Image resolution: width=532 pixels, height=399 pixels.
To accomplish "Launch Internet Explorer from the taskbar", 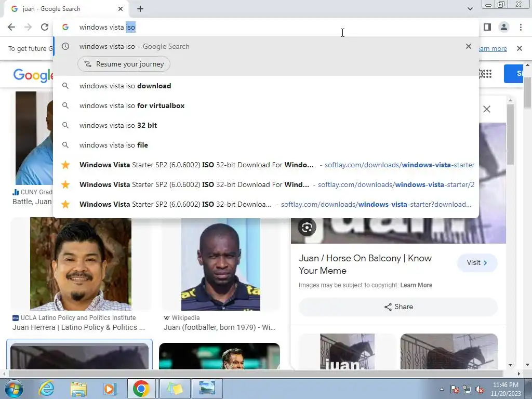I will coord(46,389).
